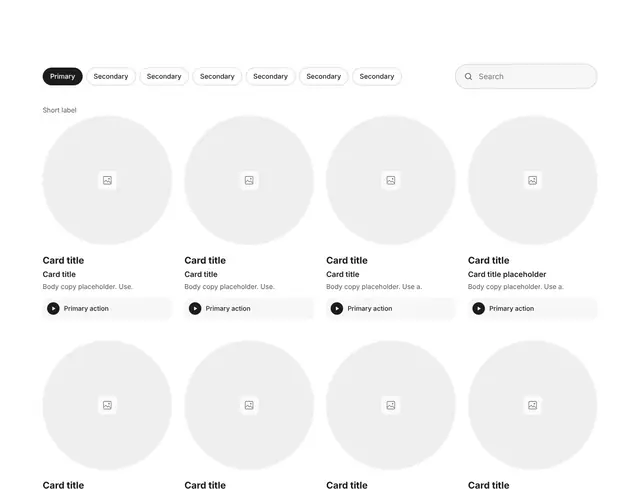Choose the third Secondary filter chip
The image size is (640, 489).
tap(217, 76)
